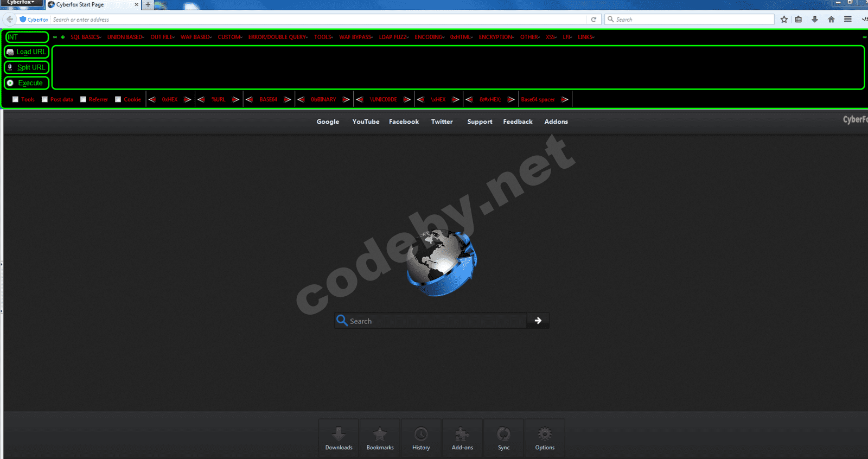This screenshot has width=868, height=459.
Task: Open History tile on start page
Action: pos(421,438)
